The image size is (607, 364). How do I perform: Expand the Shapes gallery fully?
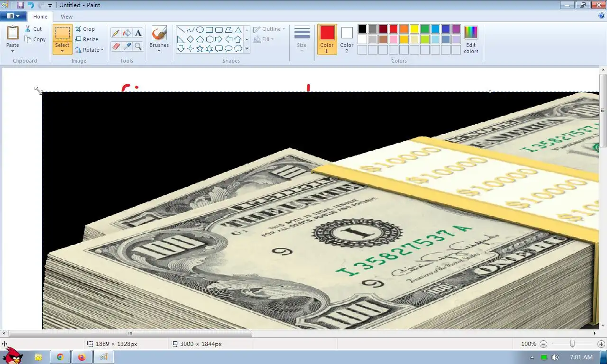247,48
